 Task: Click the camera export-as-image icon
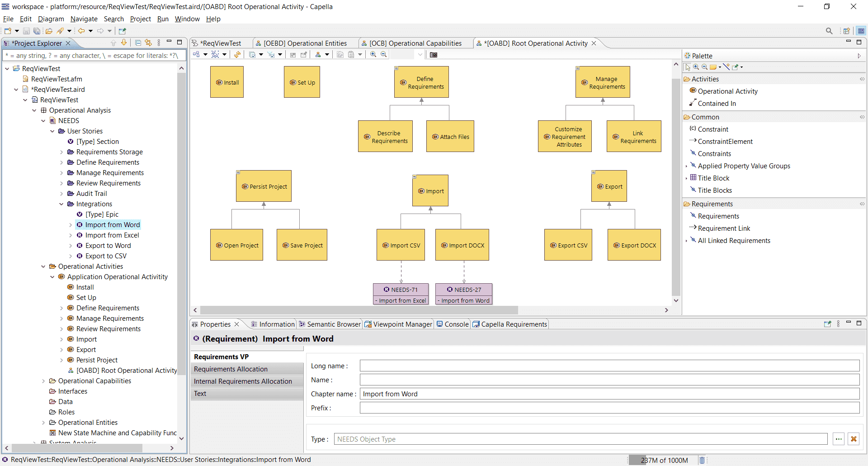(434, 55)
